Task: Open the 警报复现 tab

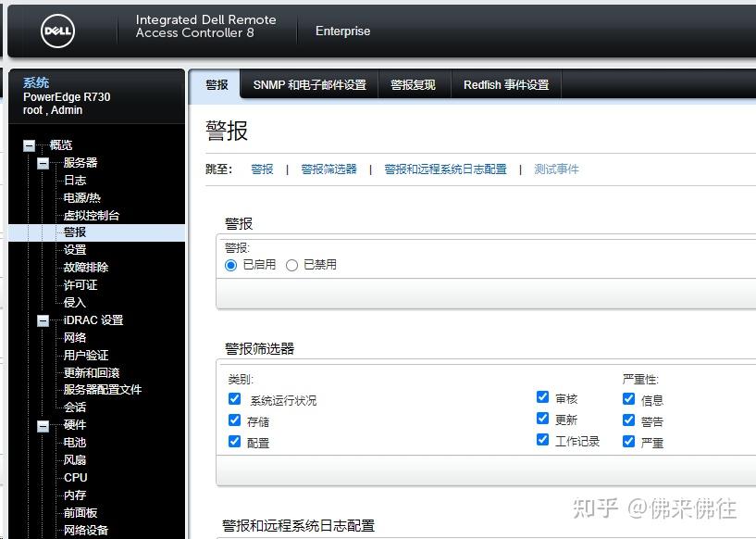Action: click(x=414, y=85)
